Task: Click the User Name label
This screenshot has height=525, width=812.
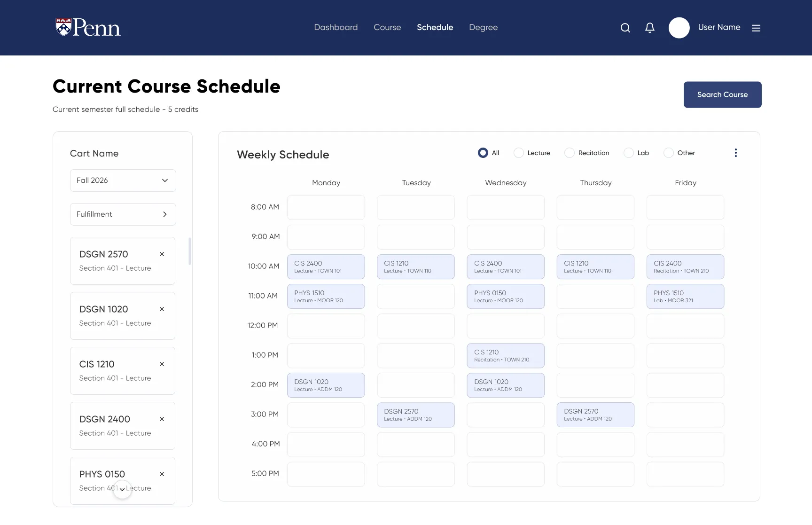Action: [719, 27]
